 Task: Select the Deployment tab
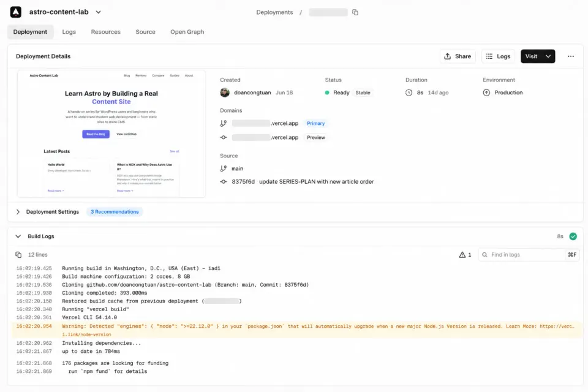click(31, 32)
